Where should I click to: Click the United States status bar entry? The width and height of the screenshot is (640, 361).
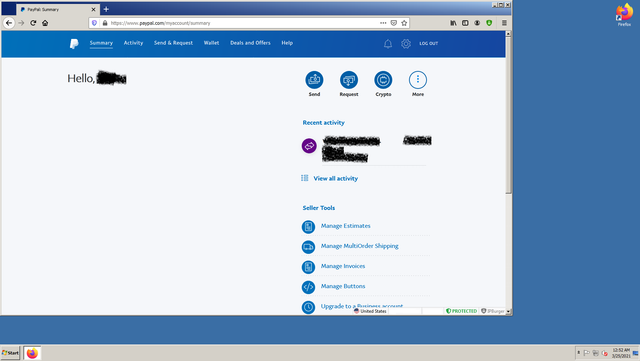370,311
